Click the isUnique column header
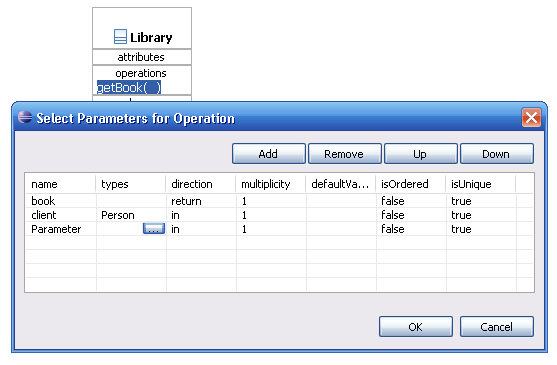The width and height of the screenshot is (557, 365). (x=481, y=184)
